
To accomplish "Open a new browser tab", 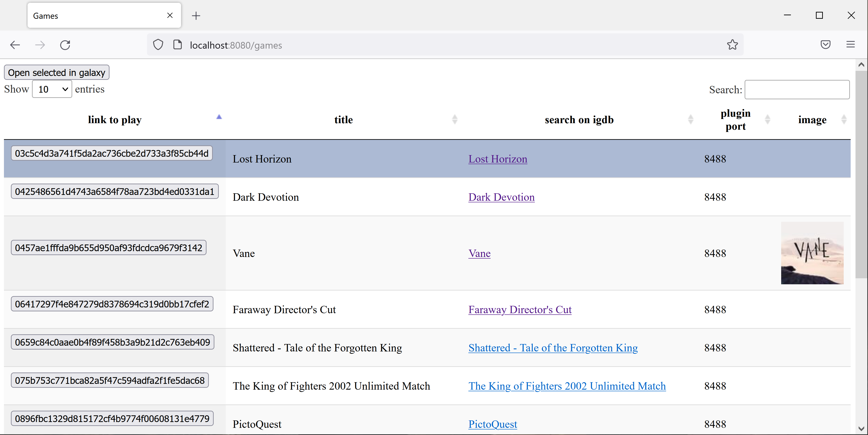I will [196, 16].
